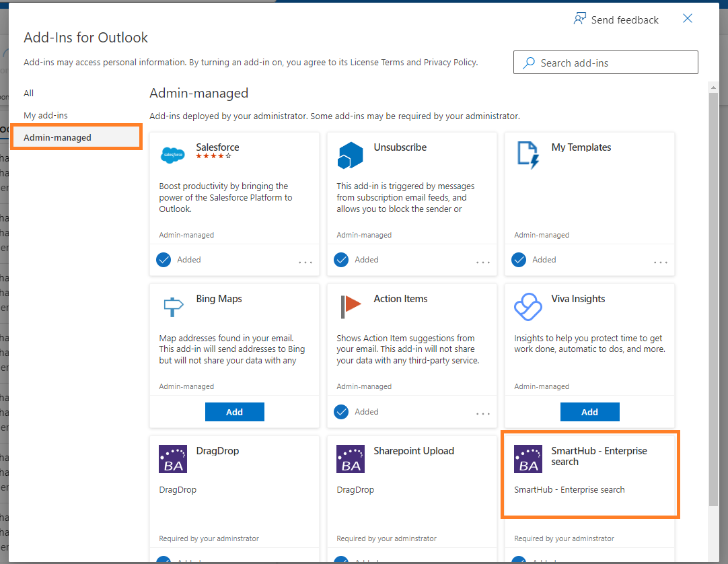Click the Sharepoint Upload BA logo icon
This screenshot has width=728, height=564.
(351, 458)
